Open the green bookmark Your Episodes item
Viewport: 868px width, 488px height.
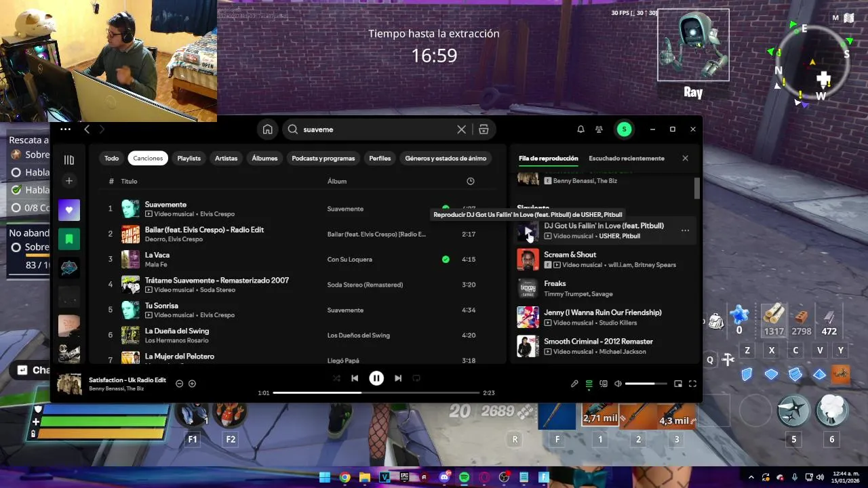[69, 239]
